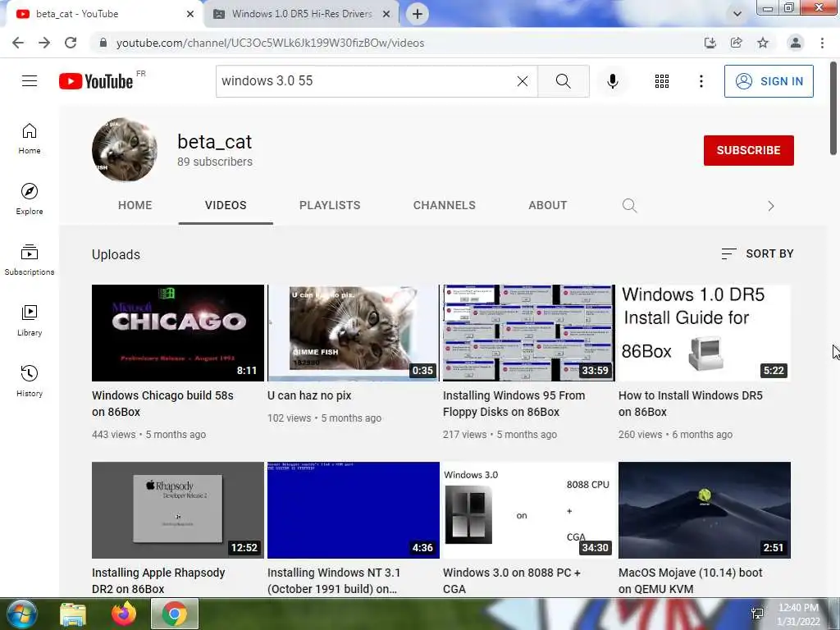Click the browser address bar URL

[x=270, y=43]
